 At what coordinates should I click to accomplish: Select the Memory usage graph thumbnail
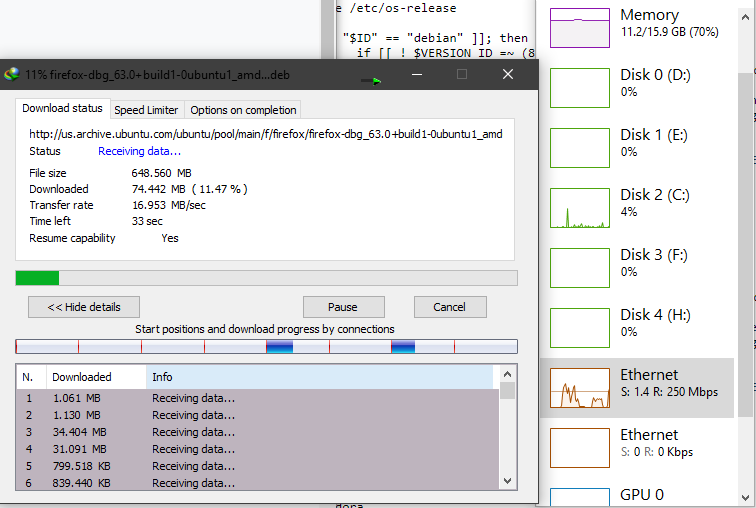point(580,27)
